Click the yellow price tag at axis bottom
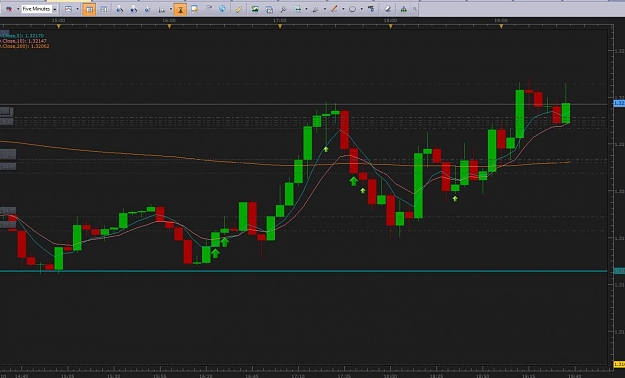 point(619,364)
